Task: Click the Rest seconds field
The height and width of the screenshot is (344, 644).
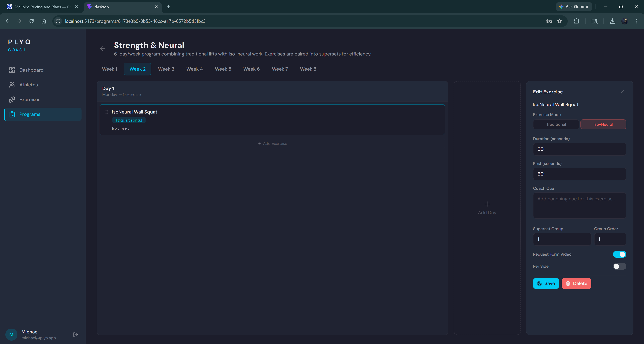Action: tap(580, 174)
